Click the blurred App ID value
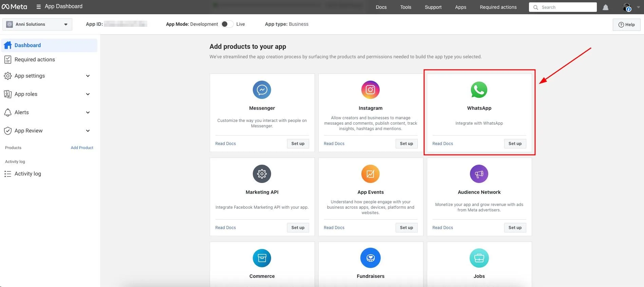Screen dimensions: 644x287 coord(126,24)
